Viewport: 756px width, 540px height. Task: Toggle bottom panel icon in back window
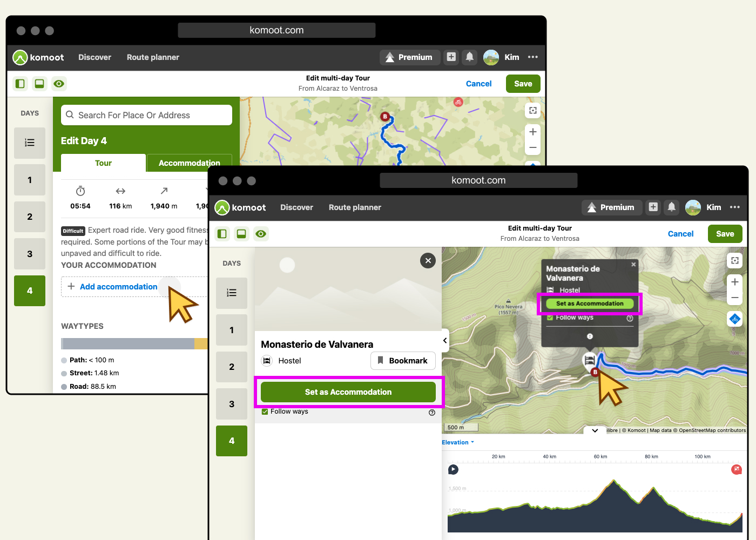39,84
